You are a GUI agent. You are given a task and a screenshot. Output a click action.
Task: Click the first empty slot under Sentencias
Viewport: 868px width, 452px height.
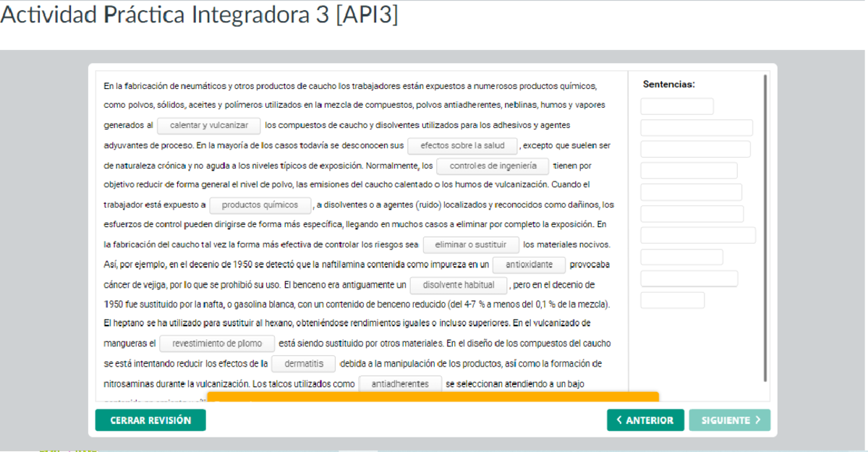pos(676,106)
